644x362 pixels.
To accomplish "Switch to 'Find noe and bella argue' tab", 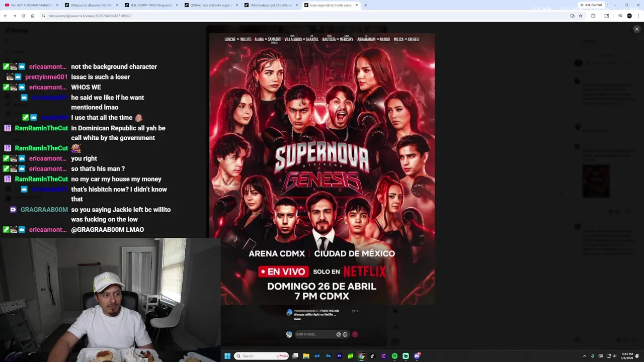I will point(211,5).
